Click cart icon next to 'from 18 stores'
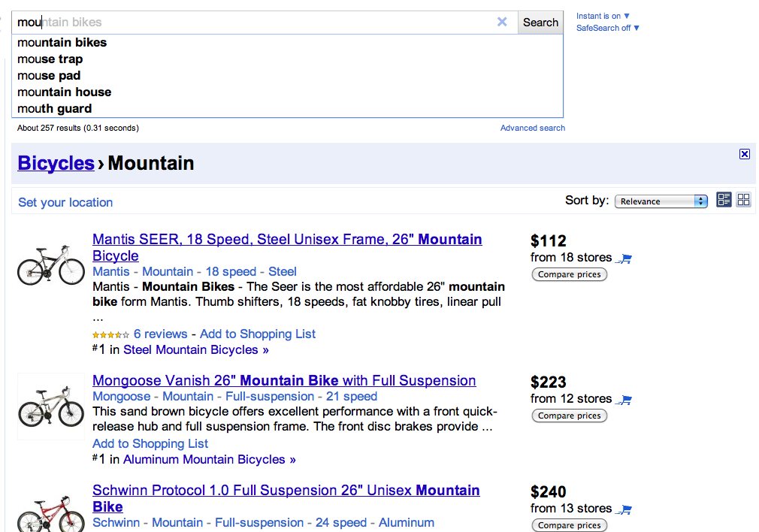Screen dimensions: 759x532 624,259
